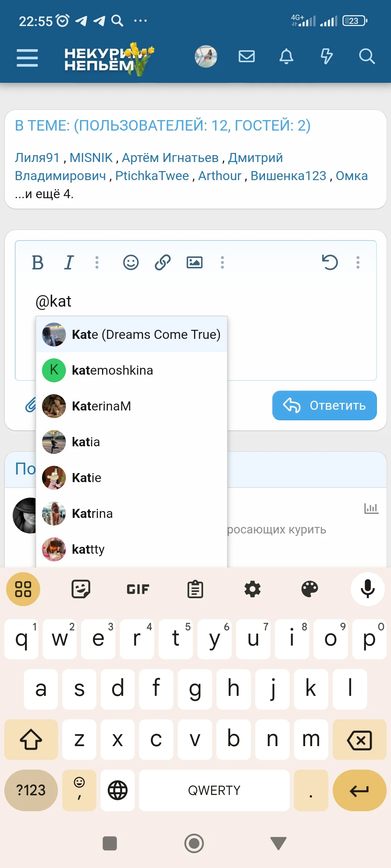
Task: Insert a smiley via the editor emoji icon
Action: tap(131, 262)
